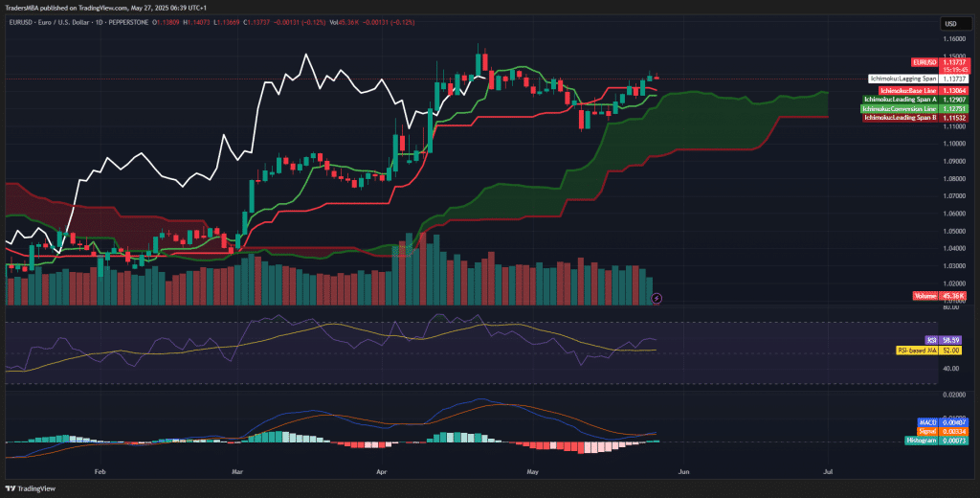Click the red Volume label
The height and width of the screenshot is (498, 980).
click(x=926, y=297)
